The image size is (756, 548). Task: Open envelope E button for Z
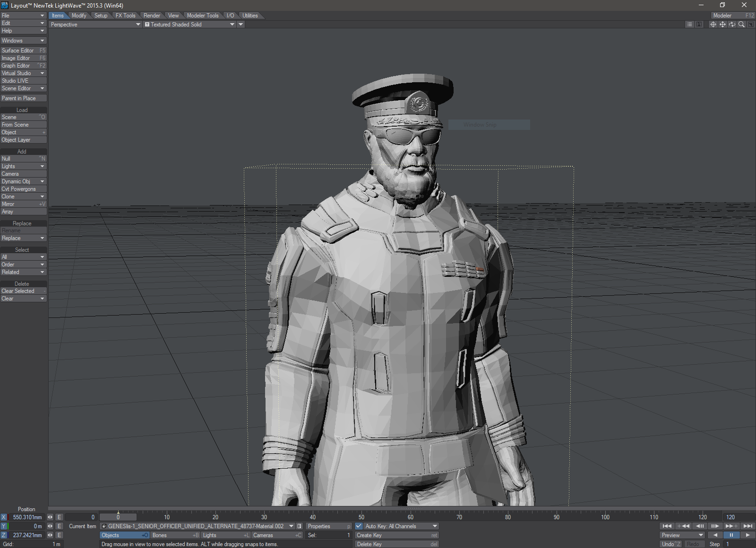59,535
